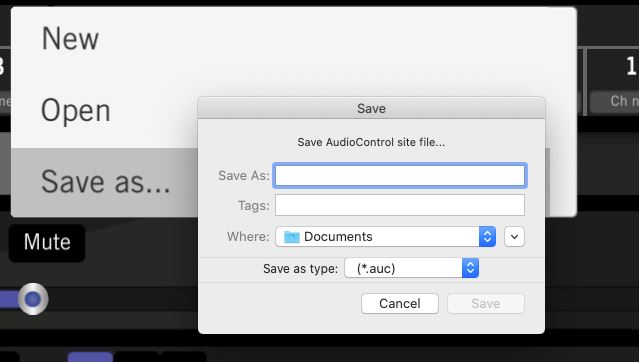This screenshot has height=363, width=640.
Task: Click the Documents folder icon in Where
Action: point(292,237)
